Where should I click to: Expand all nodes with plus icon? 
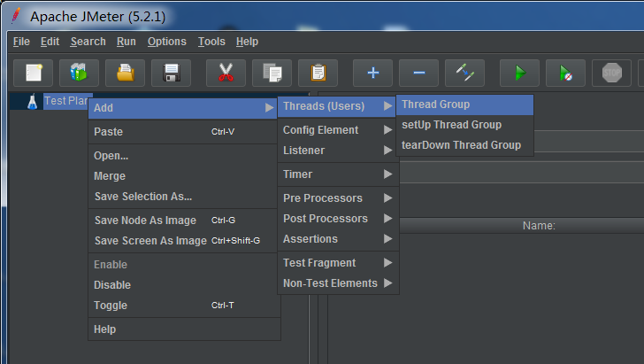(373, 73)
